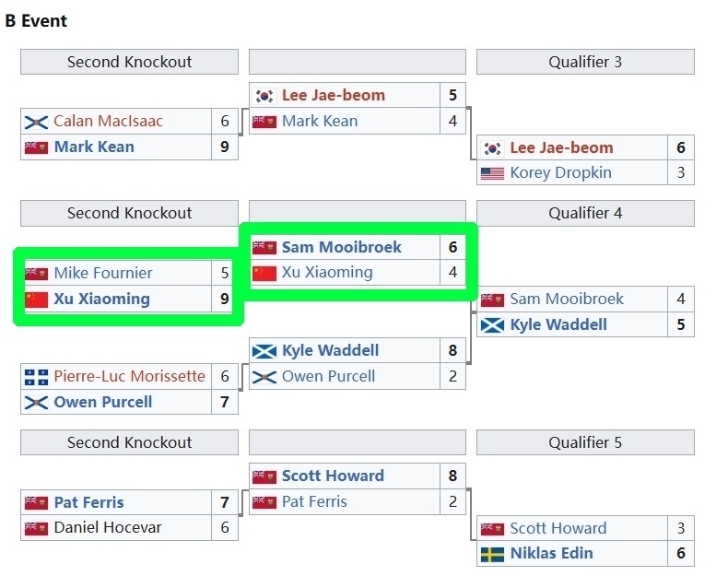Click the South Korean flag in Qualifier 3
Image resolution: width=728 pixels, height=576 pixels.
pyautogui.click(x=492, y=147)
